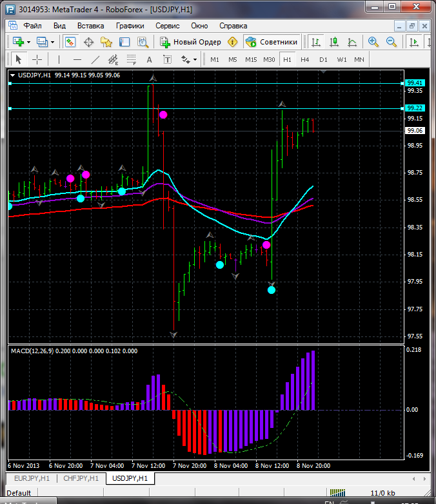Open the profiles dropdown arrow
The image size is (436, 504).
click(53, 42)
